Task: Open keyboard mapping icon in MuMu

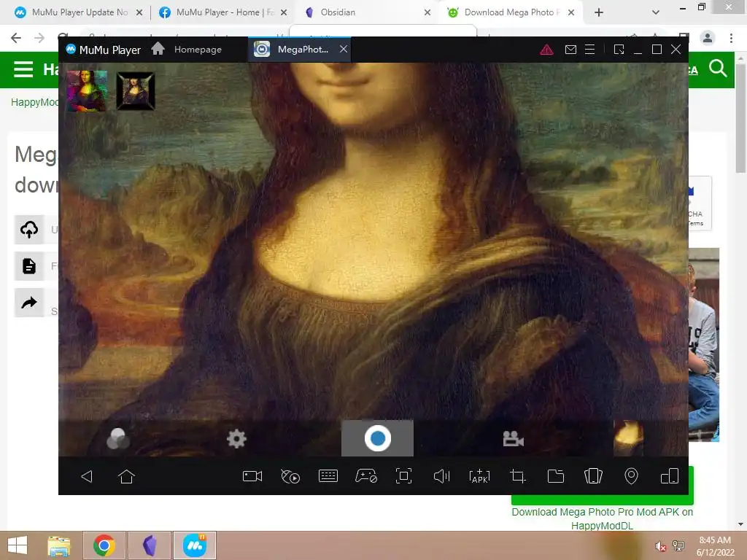Action: click(x=328, y=476)
